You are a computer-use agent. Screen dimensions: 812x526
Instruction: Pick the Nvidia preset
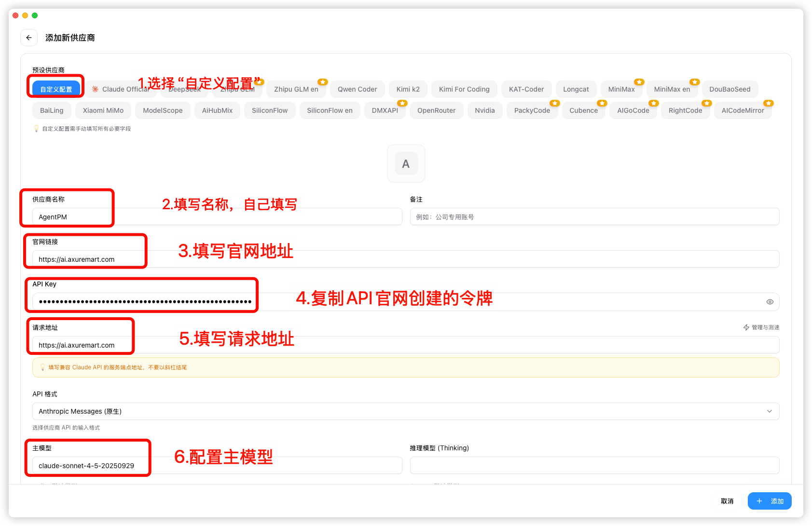485,110
